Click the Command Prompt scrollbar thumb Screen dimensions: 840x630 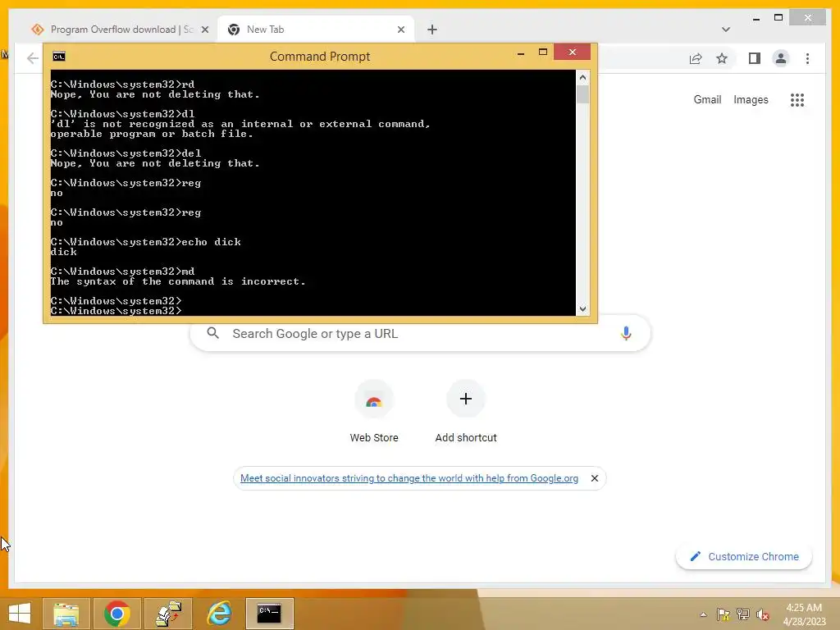(x=583, y=94)
